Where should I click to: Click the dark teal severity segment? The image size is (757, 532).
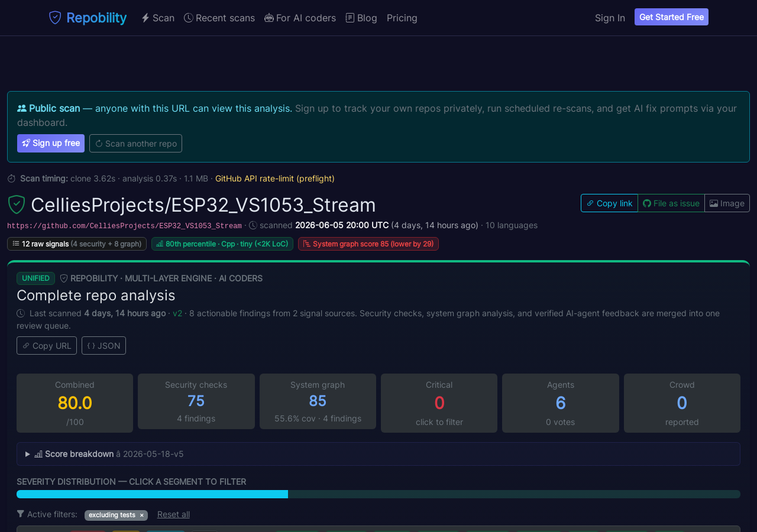514,494
